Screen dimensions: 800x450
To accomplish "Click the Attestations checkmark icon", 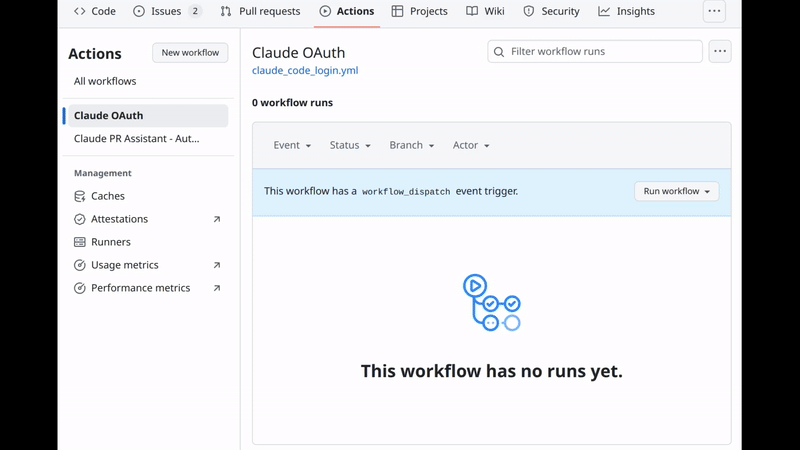I will pos(80,219).
